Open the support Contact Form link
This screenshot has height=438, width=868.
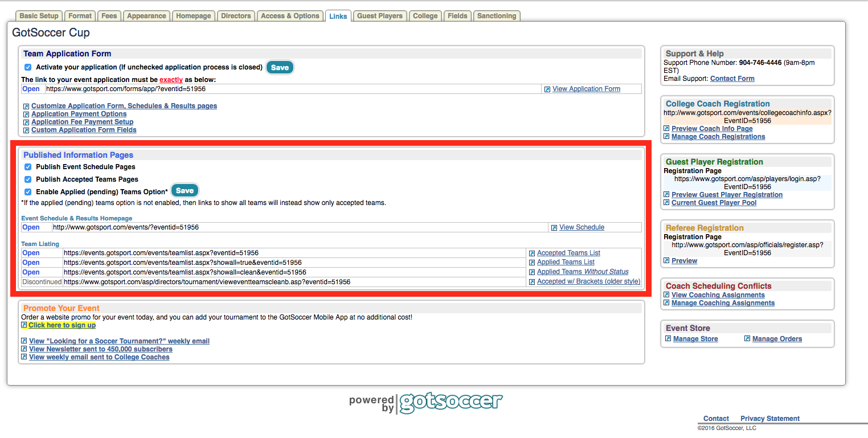(732, 79)
